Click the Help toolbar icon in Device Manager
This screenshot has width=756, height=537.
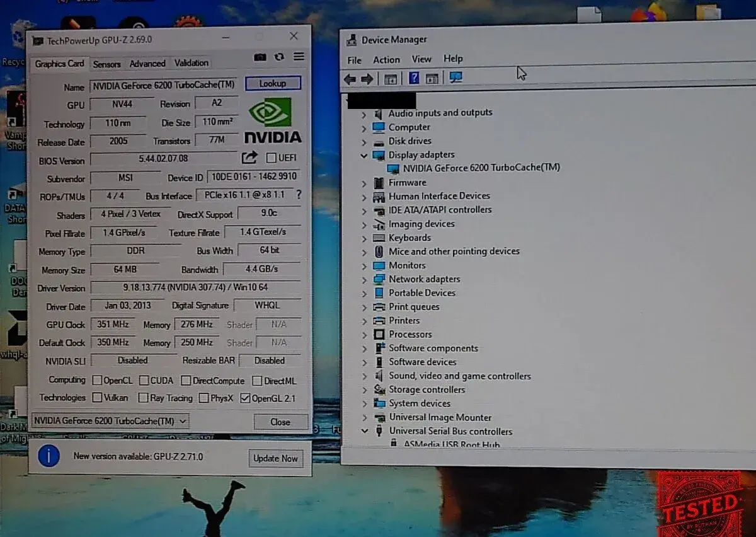click(x=414, y=78)
